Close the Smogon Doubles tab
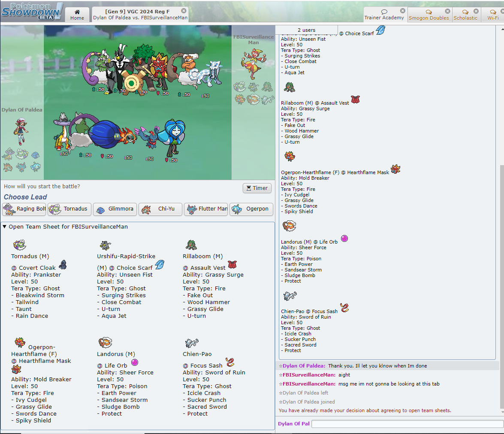 (448, 11)
